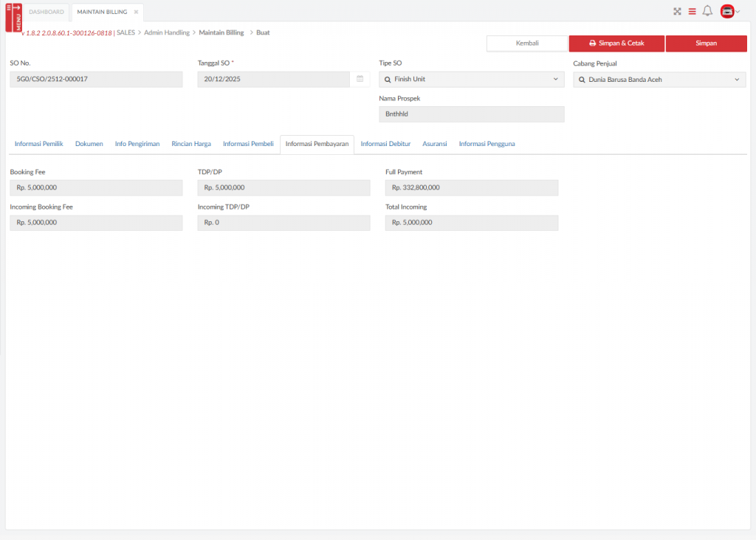Switch to the Dashboard tab

pos(47,12)
